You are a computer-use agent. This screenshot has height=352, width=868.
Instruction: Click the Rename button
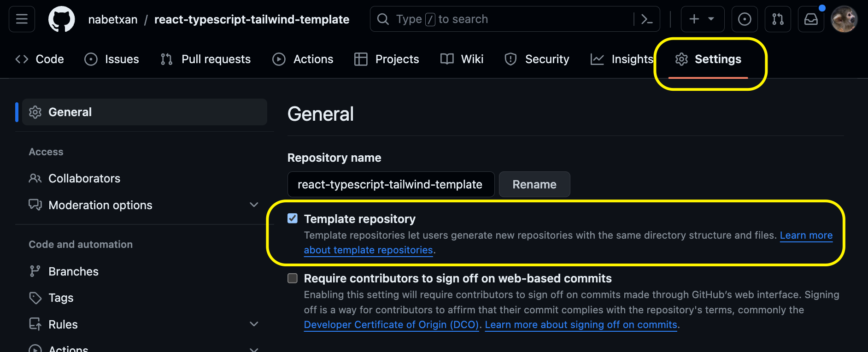pyautogui.click(x=534, y=184)
